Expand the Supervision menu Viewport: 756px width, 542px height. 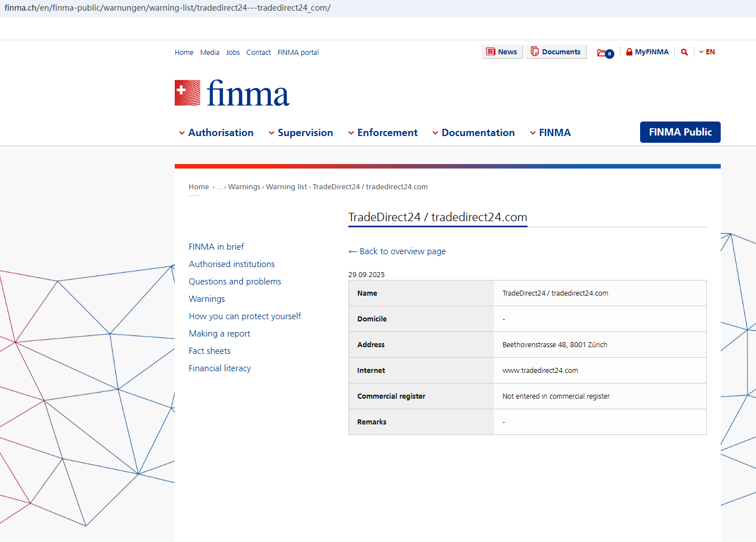click(x=301, y=133)
